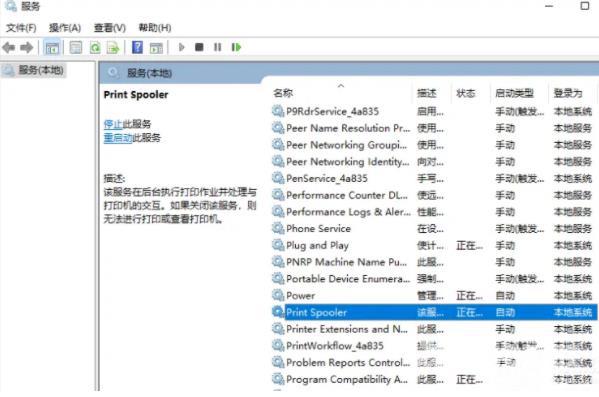The image size is (599, 397).
Task: Select the Program Compatibility A... service
Action: click(x=434, y=379)
